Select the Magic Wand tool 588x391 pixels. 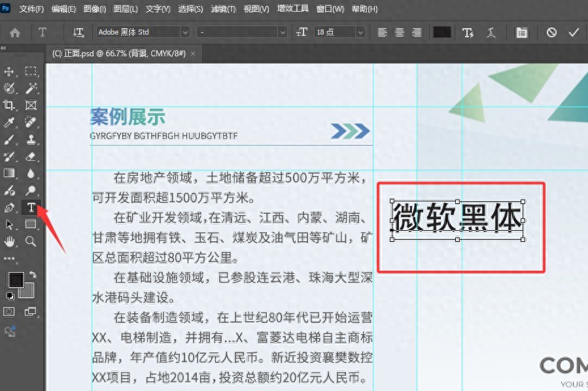31,88
